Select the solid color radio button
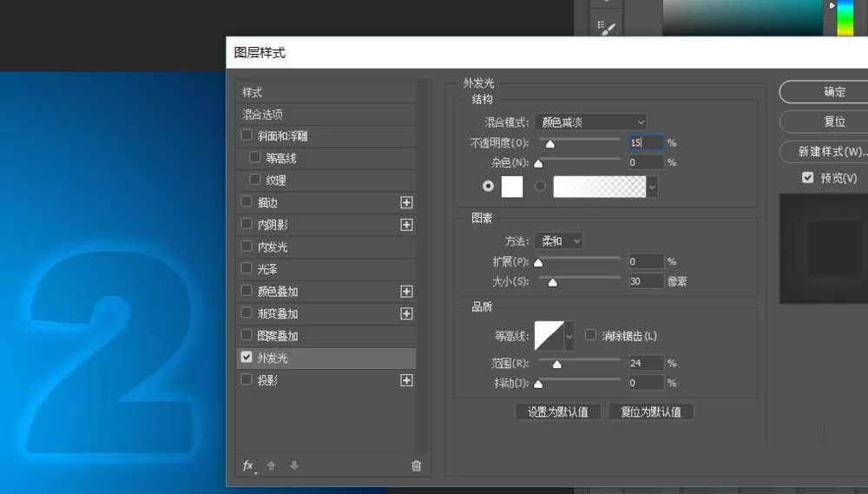Image resolution: width=868 pixels, height=494 pixels. coord(488,186)
